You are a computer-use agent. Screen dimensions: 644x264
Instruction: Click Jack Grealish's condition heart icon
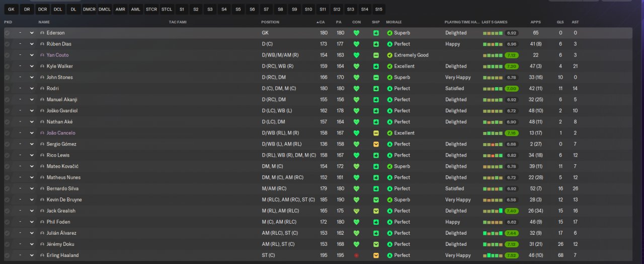click(357, 211)
